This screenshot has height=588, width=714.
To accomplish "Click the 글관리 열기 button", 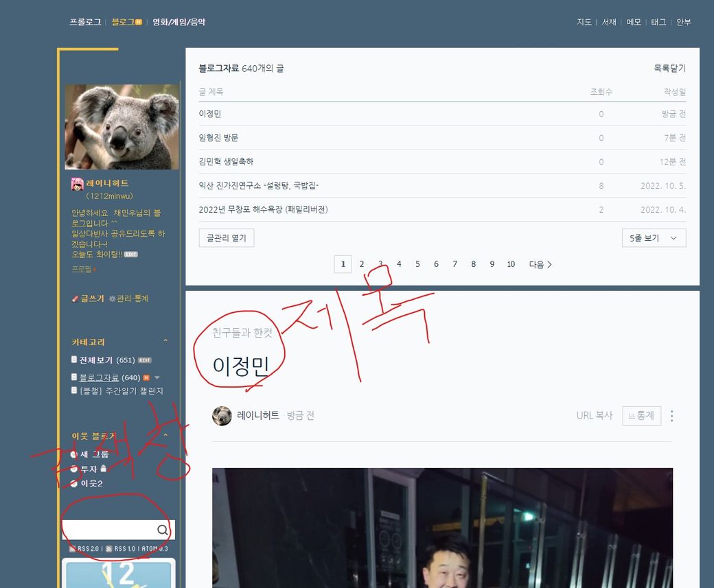I will [227, 238].
